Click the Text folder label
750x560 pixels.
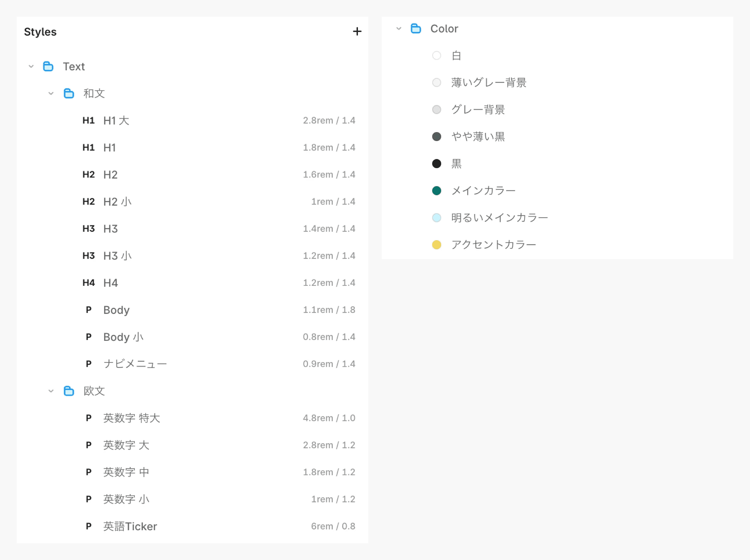tap(74, 66)
